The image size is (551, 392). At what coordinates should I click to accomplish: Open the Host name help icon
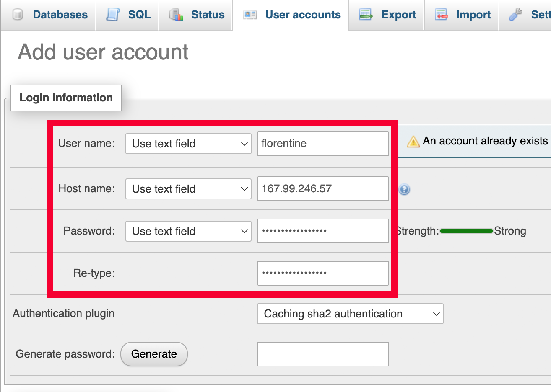pos(404,189)
